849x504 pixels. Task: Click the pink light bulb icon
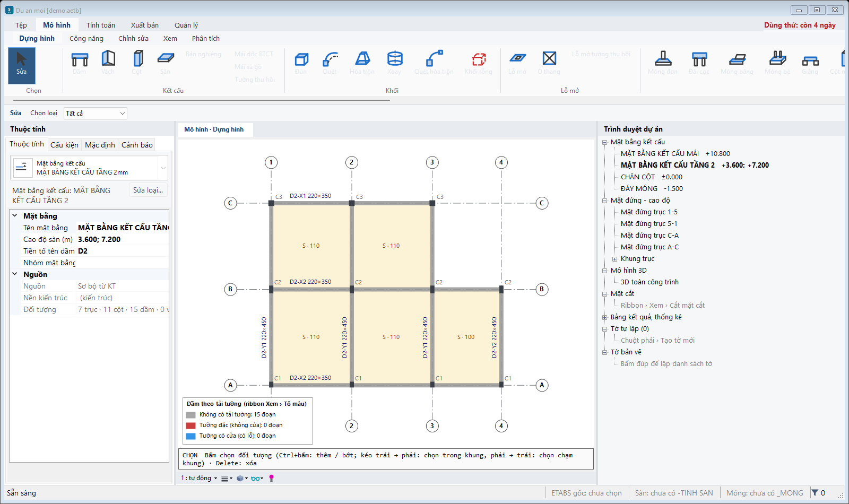click(x=272, y=478)
